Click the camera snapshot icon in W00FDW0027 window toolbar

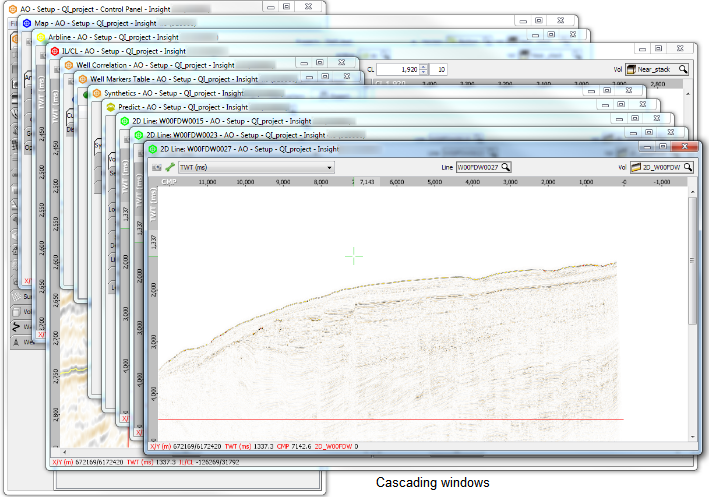[156, 167]
